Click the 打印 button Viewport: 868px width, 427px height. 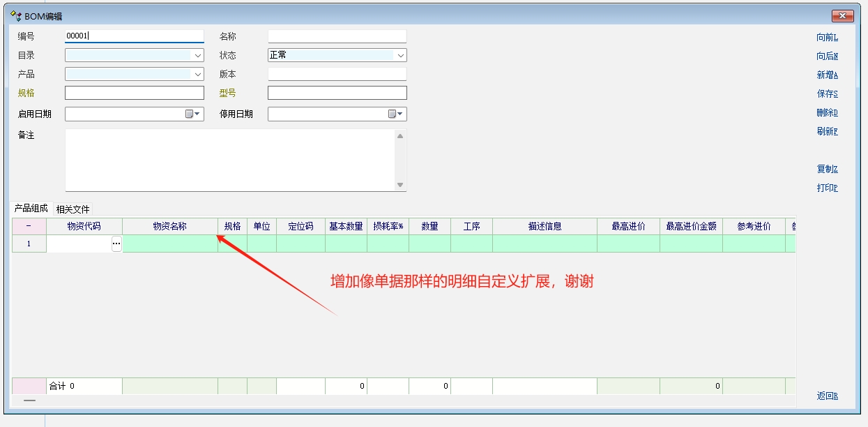click(827, 188)
